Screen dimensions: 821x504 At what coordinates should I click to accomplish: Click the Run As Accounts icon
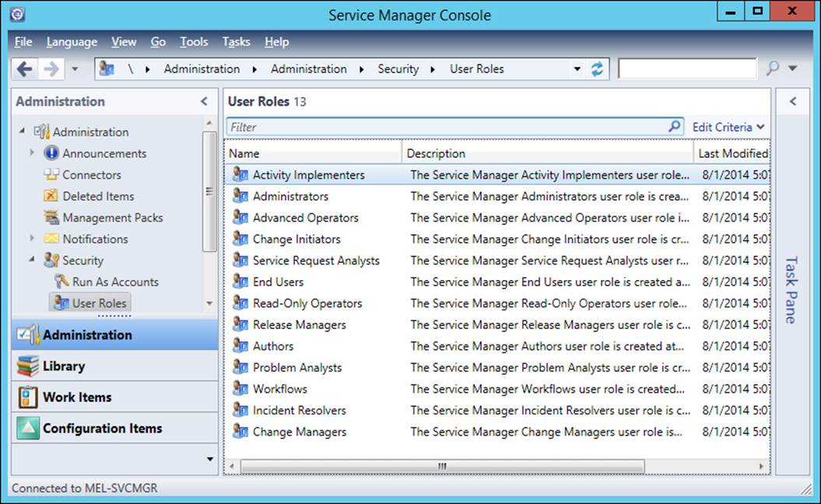tap(61, 281)
